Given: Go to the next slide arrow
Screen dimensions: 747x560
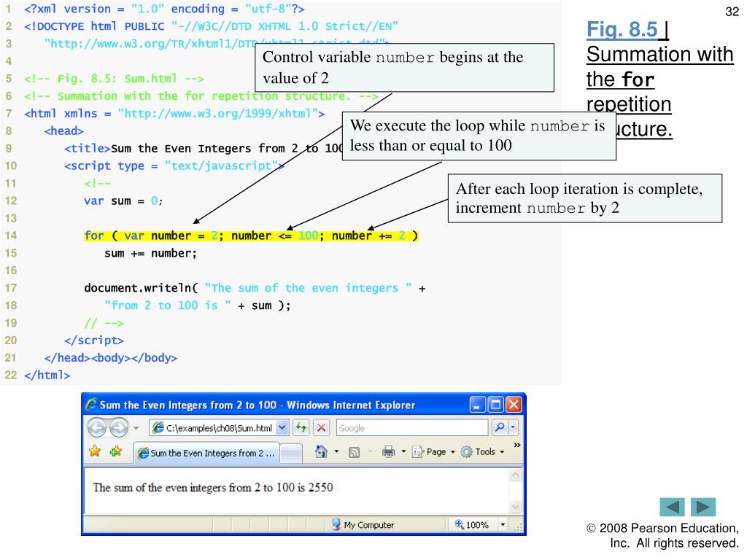Looking at the screenshot, I should (703, 507).
